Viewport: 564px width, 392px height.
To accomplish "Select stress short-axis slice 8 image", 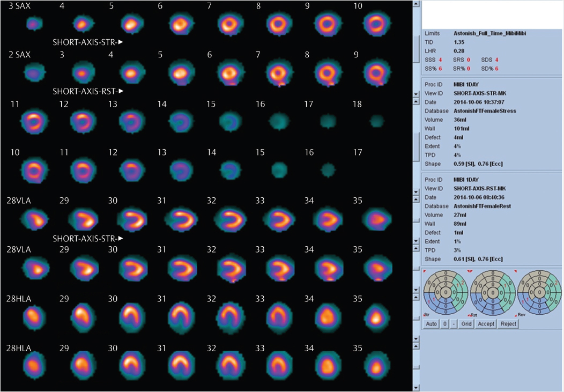I will [278, 23].
